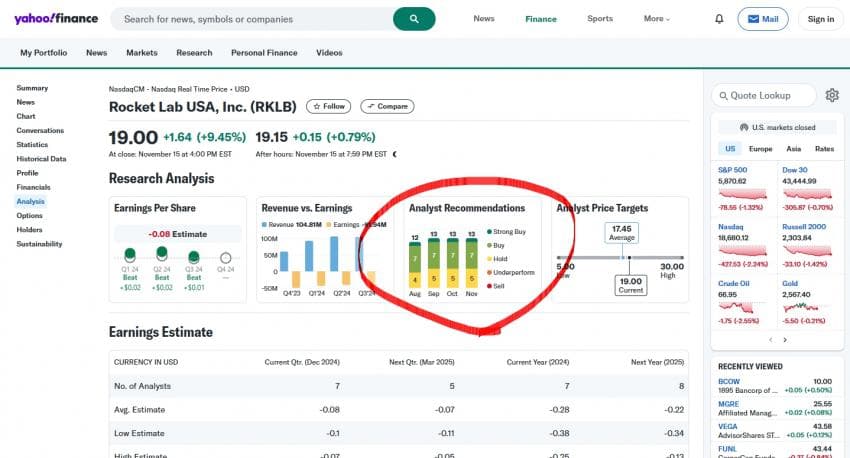
Task: Open notifications bell icon
Action: coord(719,19)
